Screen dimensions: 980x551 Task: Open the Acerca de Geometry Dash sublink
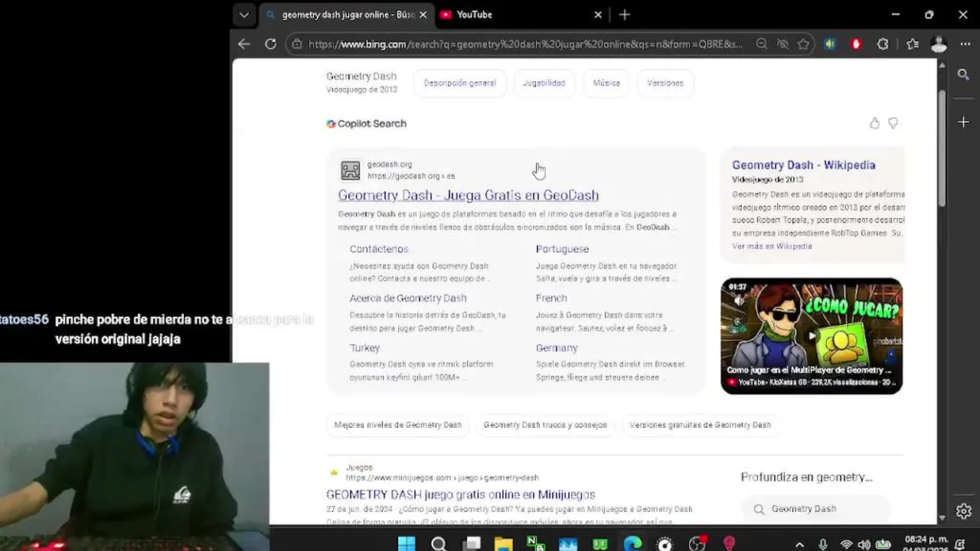coord(408,298)
